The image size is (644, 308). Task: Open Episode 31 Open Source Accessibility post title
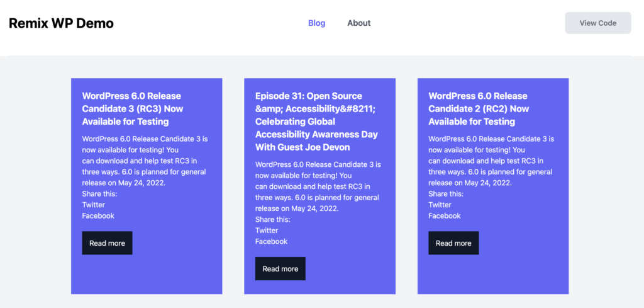317,122
